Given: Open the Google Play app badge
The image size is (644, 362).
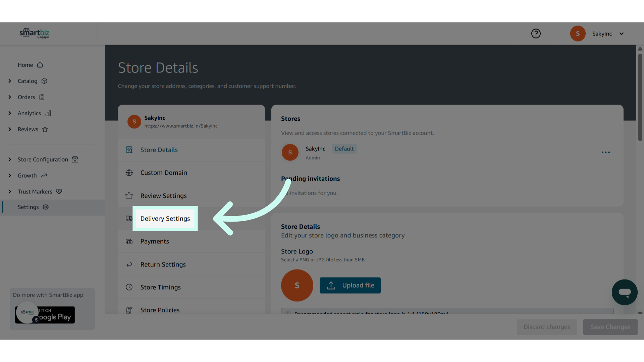Looking at the screenshot, I should (45, 315).
